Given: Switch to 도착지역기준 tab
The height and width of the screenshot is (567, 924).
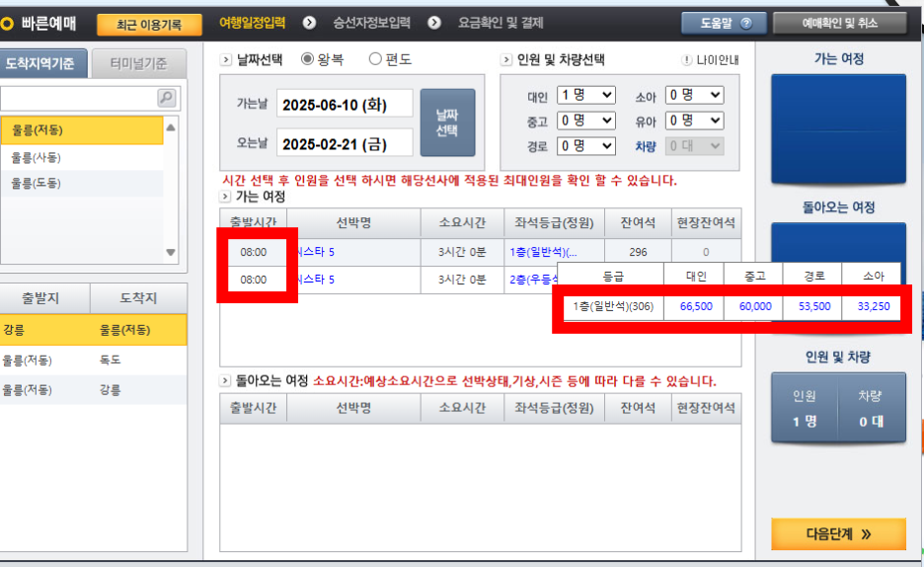Looking at the screenshot, I should pos(43,63).
